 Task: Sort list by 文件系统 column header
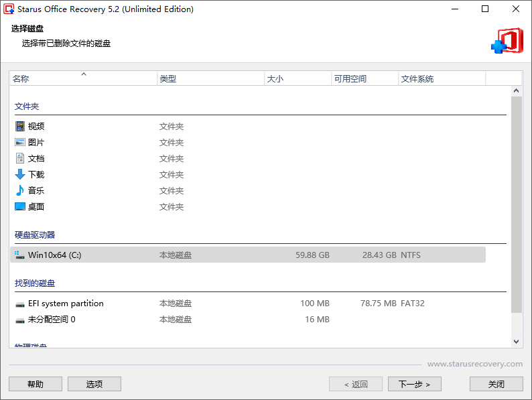coord(442,78)
